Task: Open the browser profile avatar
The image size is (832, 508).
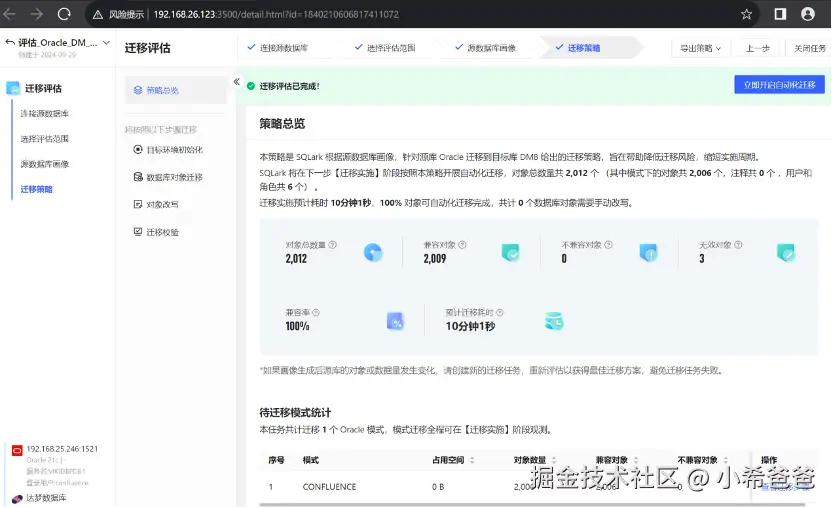Action: [808, 14]
